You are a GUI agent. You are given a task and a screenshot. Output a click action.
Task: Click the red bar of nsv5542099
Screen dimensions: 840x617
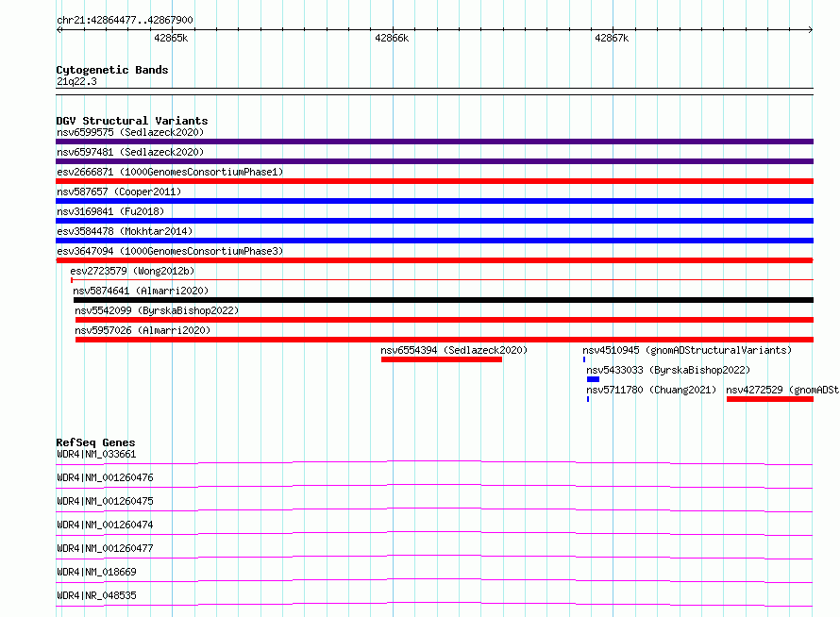tap(445, 320)
